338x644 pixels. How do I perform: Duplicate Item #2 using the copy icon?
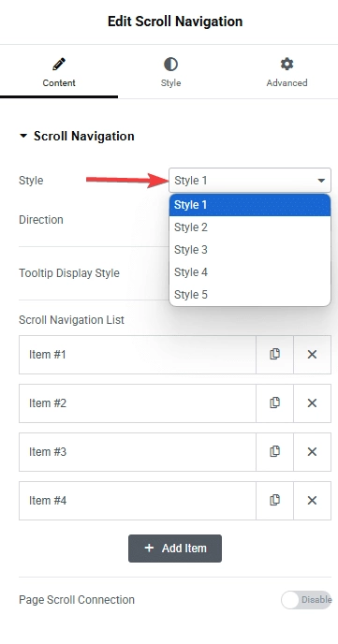(274, 403)
